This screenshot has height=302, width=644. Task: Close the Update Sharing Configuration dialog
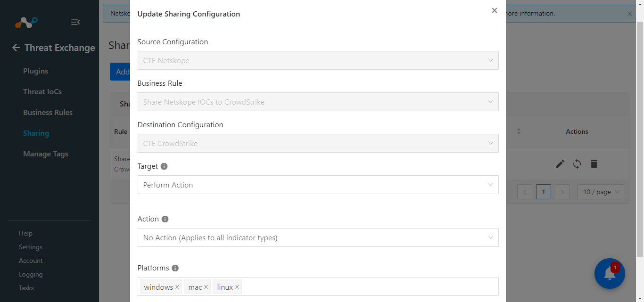(494, 10)
